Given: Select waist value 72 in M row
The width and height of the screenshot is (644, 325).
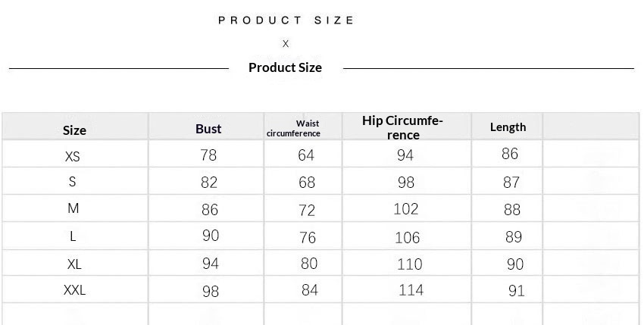Looking at the screenshot, I should coord(307,210).
